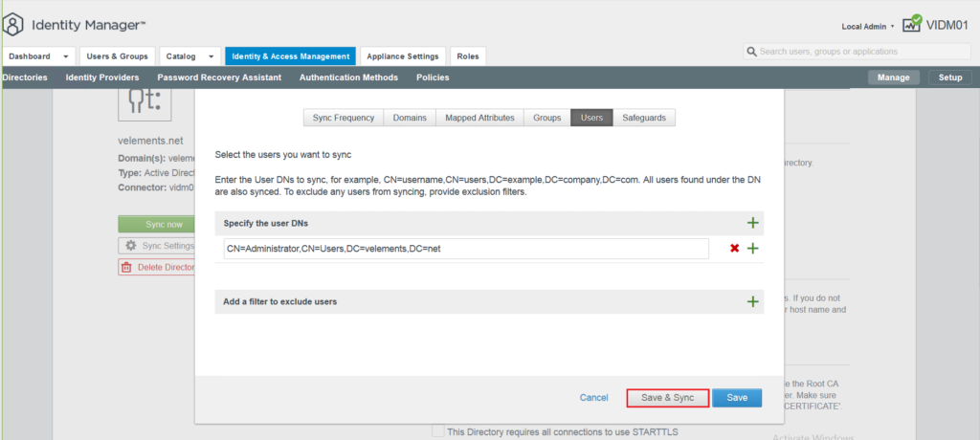Switch to the Groups tab
Screen dimensions: 980x440
(x=546, y=118)
